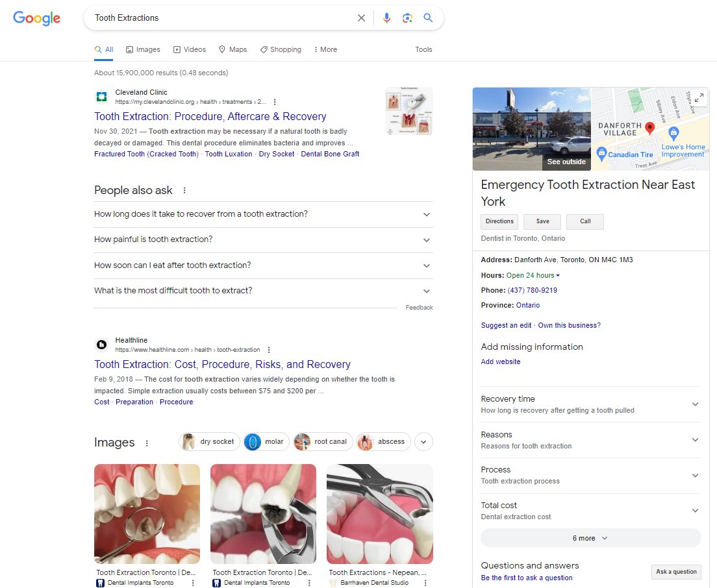Click in the search input field
The height and width of the screenshot is (588, 717).
click(x=221, y=18)
